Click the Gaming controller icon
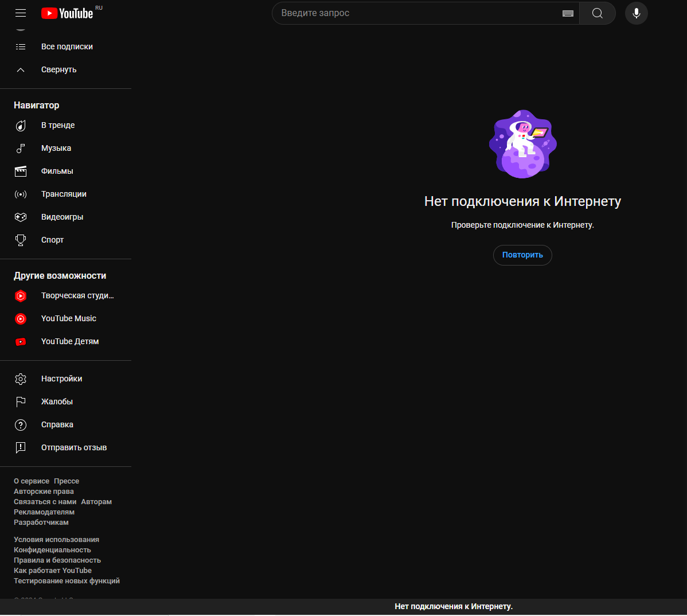This screenshot has width=687, height=616. click(x=21, y=217)
